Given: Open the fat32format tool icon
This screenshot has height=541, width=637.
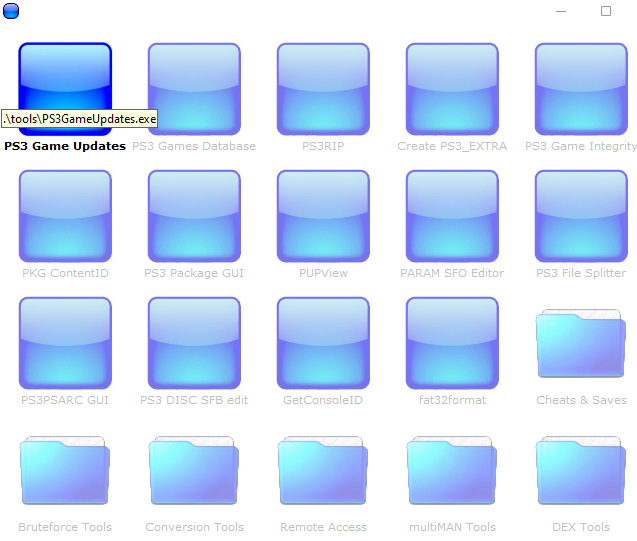Looking at the screenshot, I should point(452,343).
